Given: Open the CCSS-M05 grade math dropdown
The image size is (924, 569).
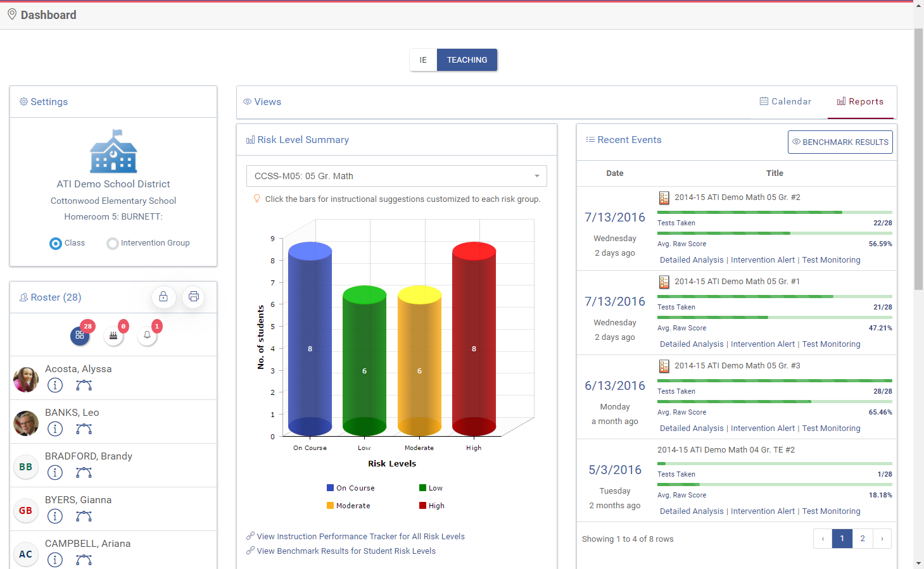Looking at the screenshot, I should coord(396,175).
